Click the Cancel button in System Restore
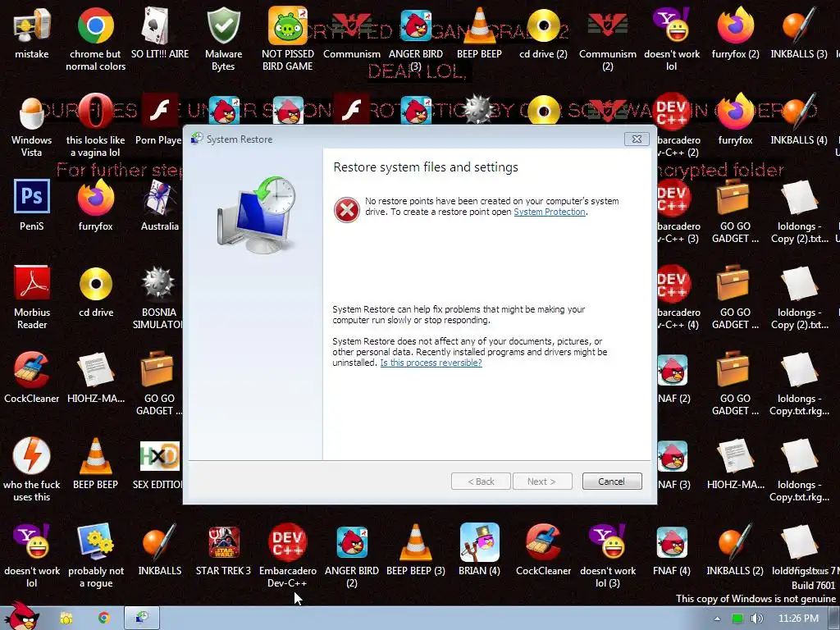840x630 pixels. [x=612, y=481]
